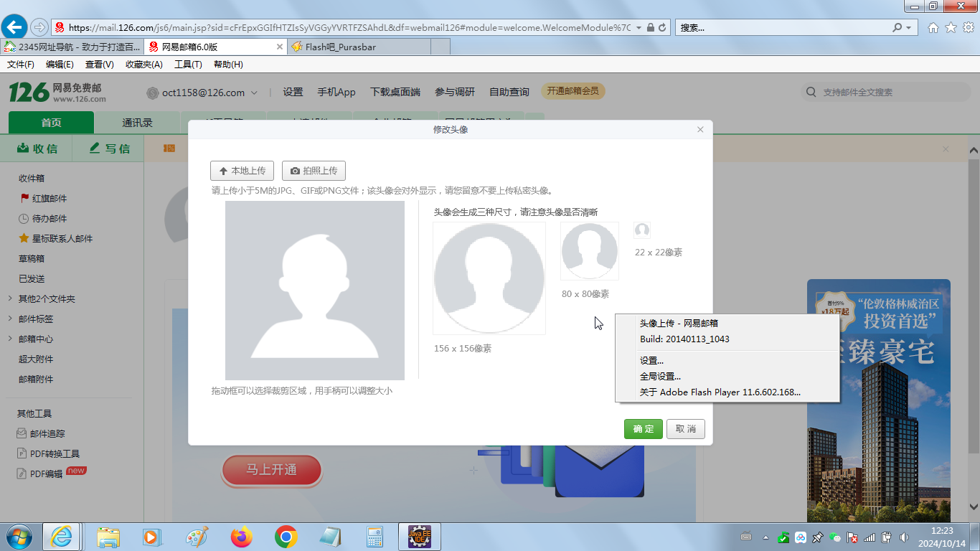Click 拍照上传 camera button
The height and width of the screenshot is (551, 980).
coord(314,171)
